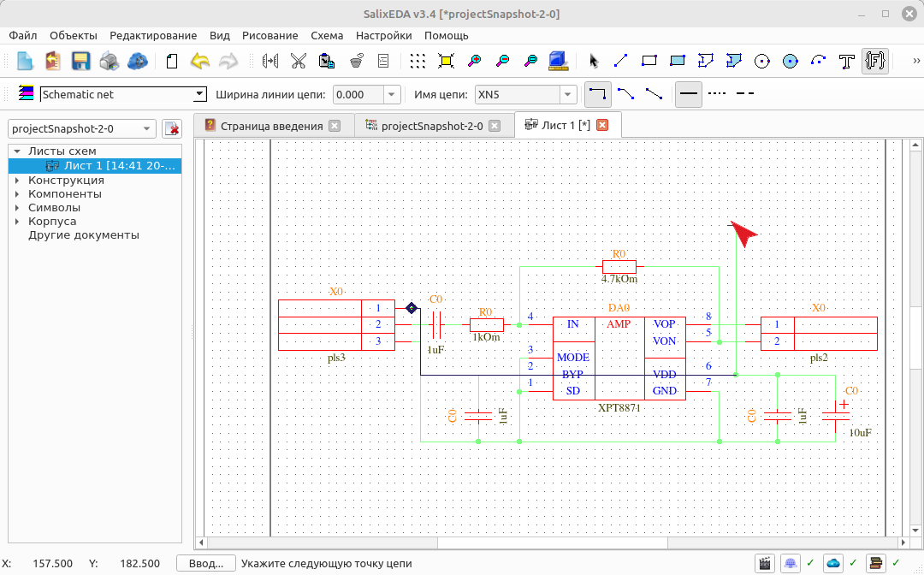Select the dashed line style
The image size is (924, 575).
pos(745,93)
